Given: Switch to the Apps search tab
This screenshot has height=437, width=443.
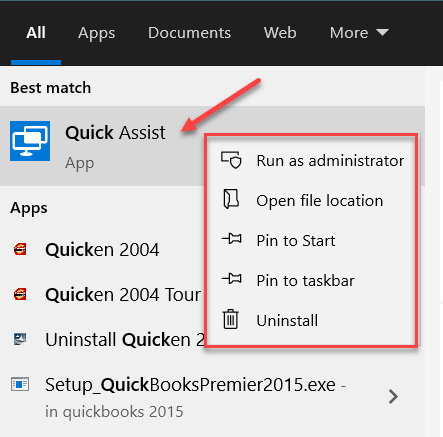Looking at the screenshot, I should coord(96,33).
